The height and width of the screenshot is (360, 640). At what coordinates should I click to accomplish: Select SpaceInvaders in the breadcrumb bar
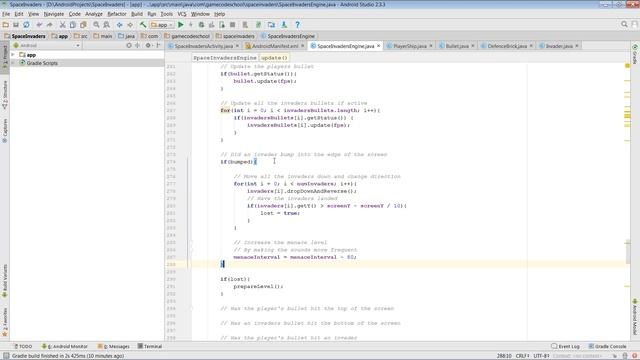pyautogui.click(x=25, y=36)
